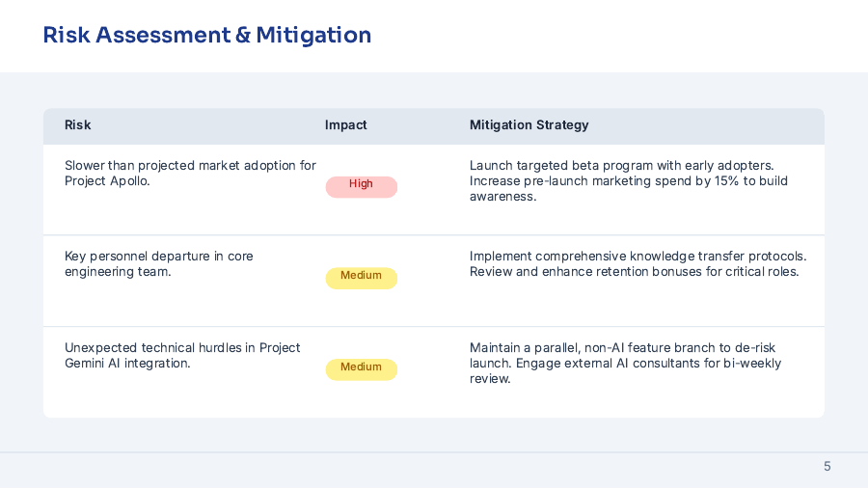This screenshot has width=868, height=489.
Task: Select the words 'Project Apollo' in first risk
Action: [x=106, y=181]
